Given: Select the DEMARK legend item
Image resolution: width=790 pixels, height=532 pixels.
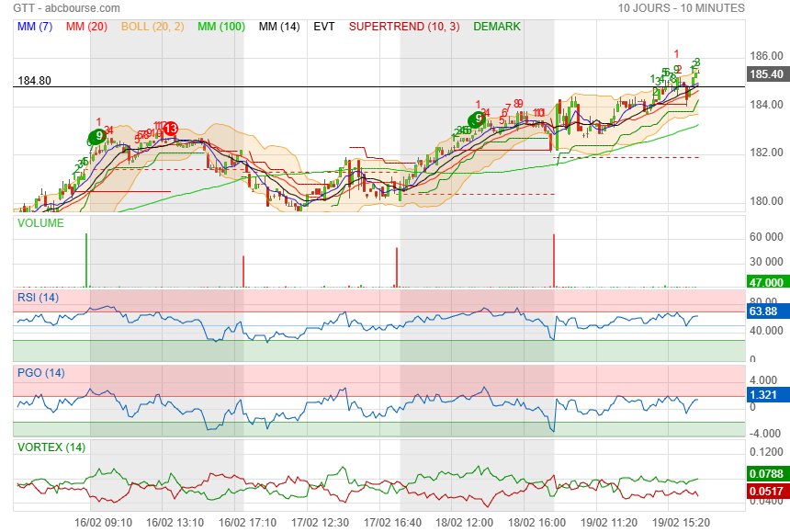Looking at the screenshot, I should 497,27.
